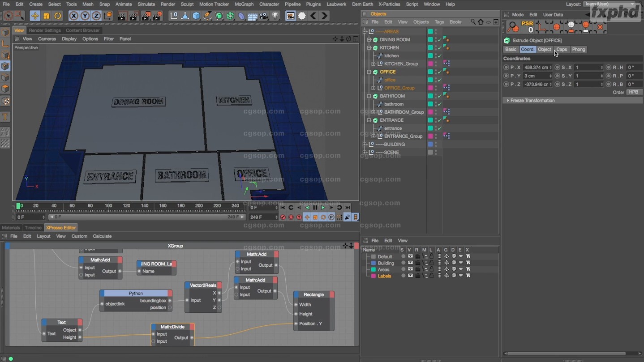
Task: Pause playback in the timeline controls
Action: (315, 208)
